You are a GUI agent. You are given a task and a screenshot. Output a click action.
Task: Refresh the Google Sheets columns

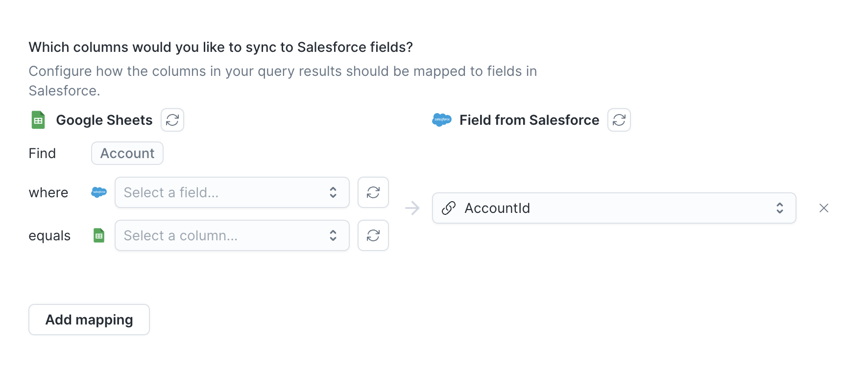[172, 120]
